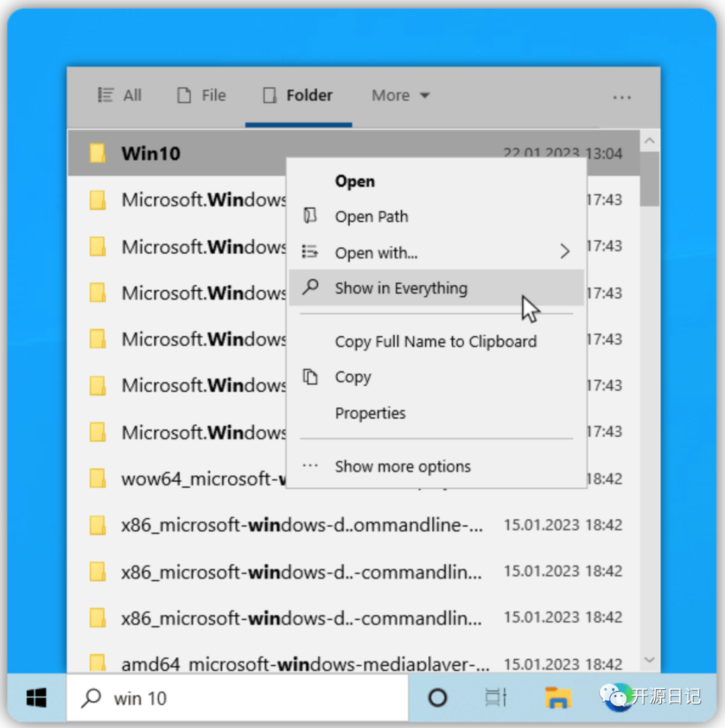
Task: Click the ellipsis menu icon top right
Action: point(621,97)
